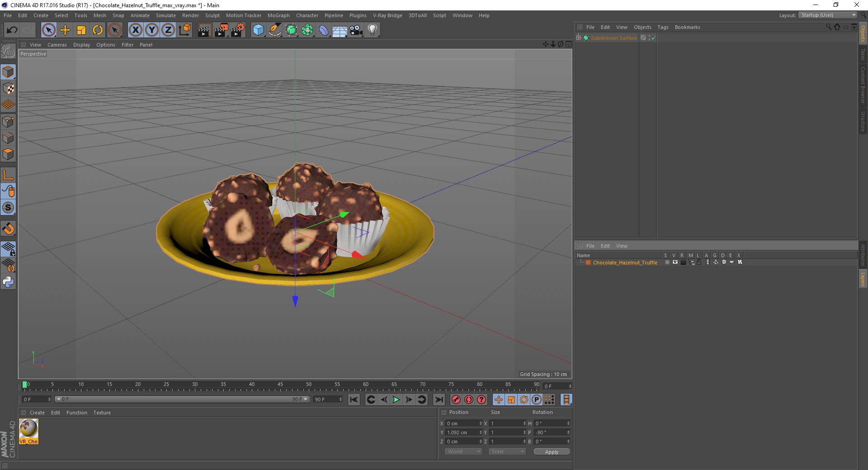
Task: Select the Points mode icon
Action: tap(8, 122)
